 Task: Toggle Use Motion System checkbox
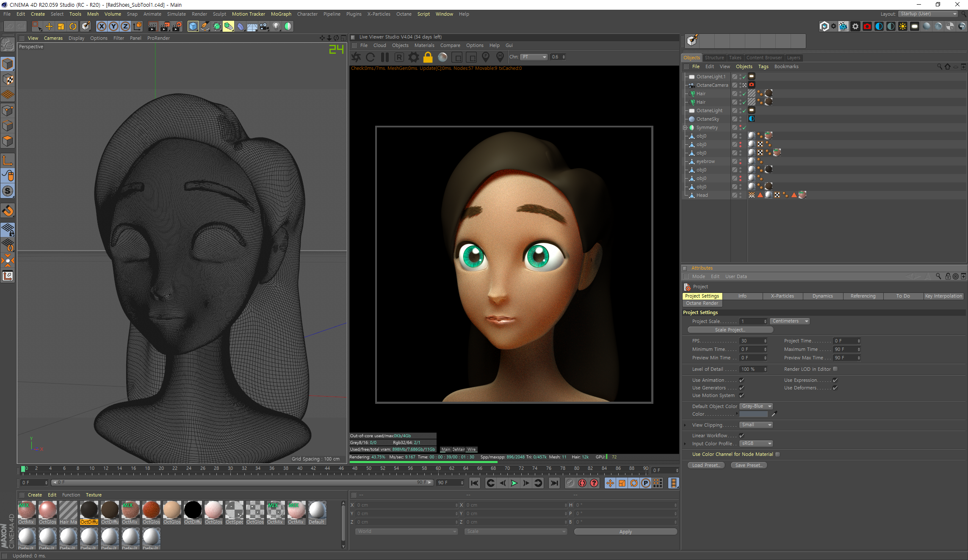point(741,395)
